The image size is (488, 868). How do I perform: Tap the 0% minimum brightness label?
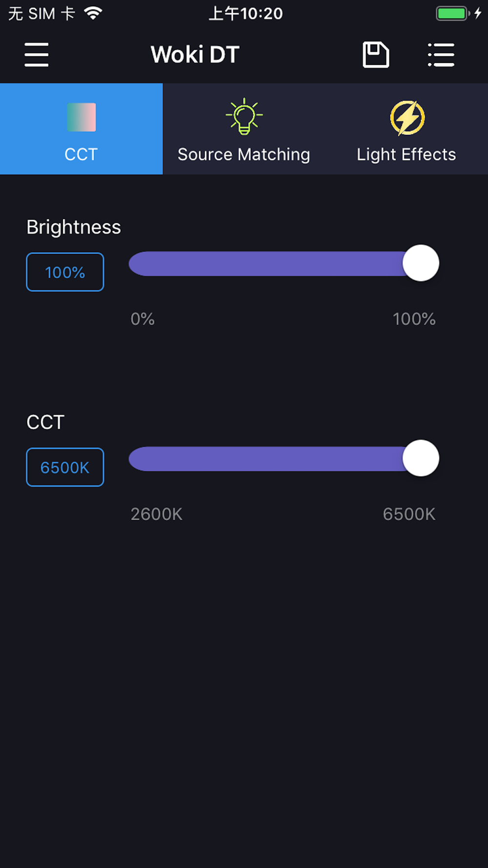[142, 319]
